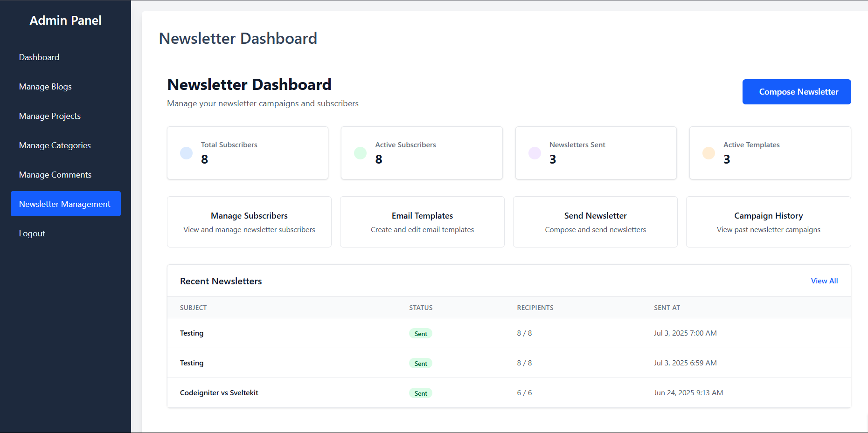
Task: Open Manage Categories page
Action: tap(55, 145)
